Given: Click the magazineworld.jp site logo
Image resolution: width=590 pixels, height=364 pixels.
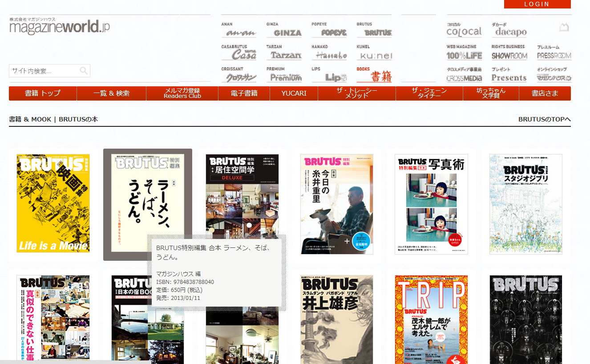Looking at the screenshot, I should point(59,26).
